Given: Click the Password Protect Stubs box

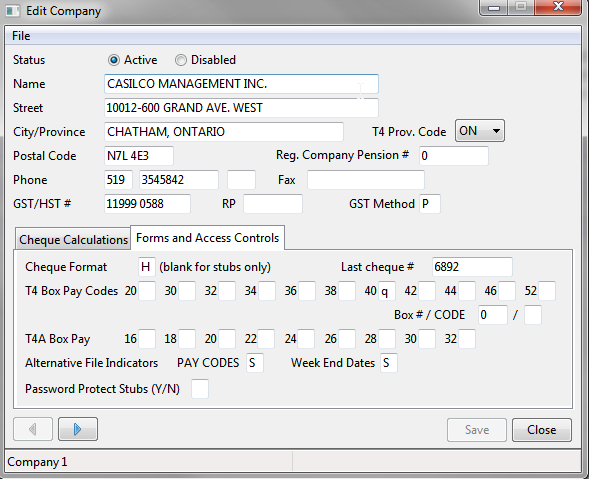Looking at the screenshot, I should 200,388.
